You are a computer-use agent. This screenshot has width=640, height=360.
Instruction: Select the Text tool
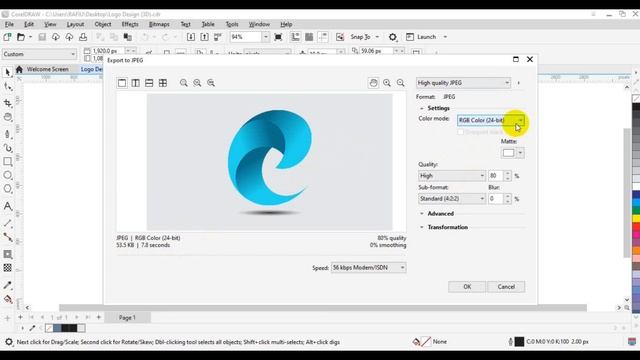(x=7, y=206)
